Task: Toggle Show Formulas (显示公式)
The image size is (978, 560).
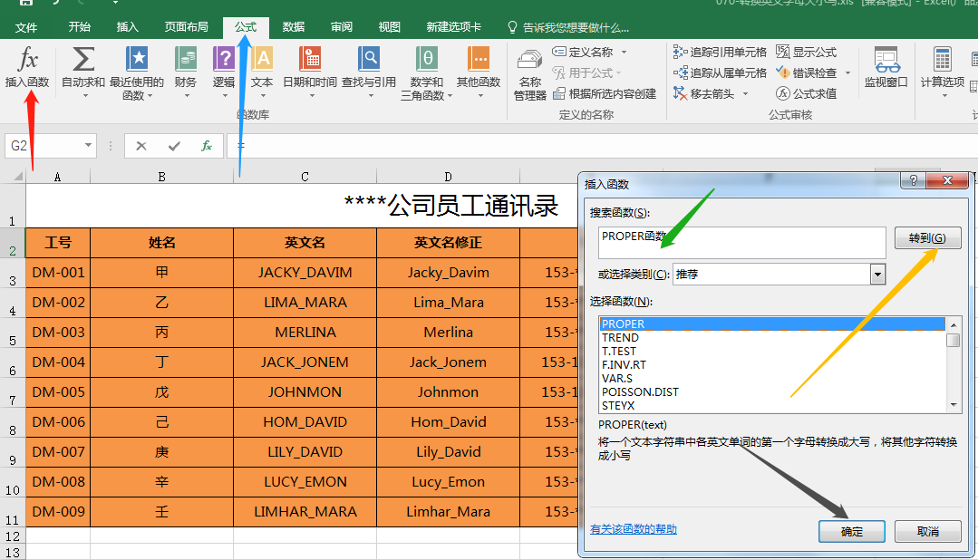Action: [806, 52]
